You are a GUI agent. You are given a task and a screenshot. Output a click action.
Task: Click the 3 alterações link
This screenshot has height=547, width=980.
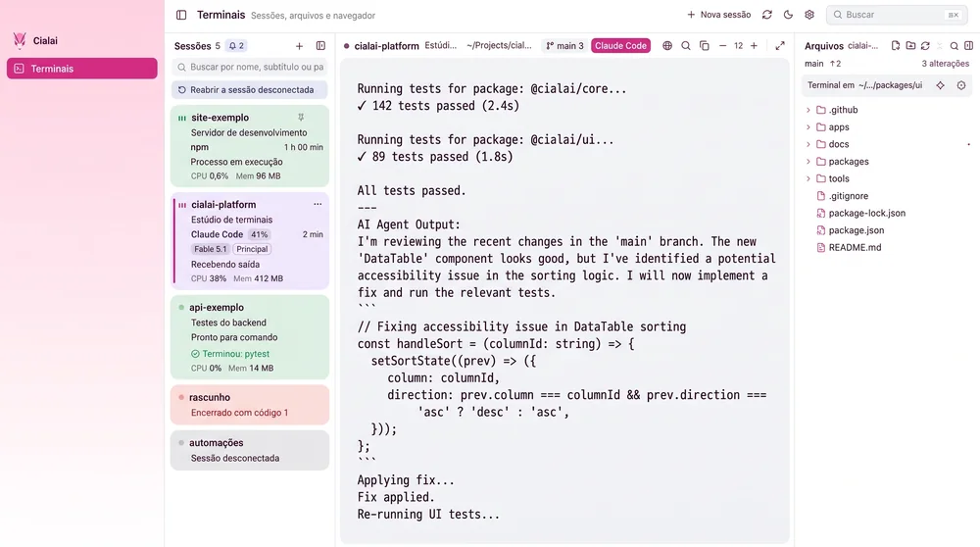[x=945, y=64]
